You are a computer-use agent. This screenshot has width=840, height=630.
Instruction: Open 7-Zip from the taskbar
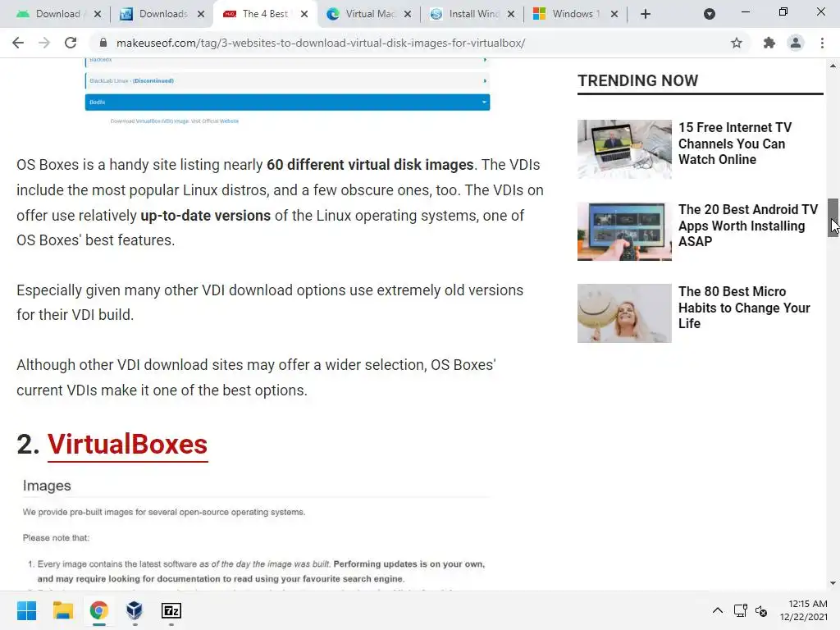(x=171, y=610)
